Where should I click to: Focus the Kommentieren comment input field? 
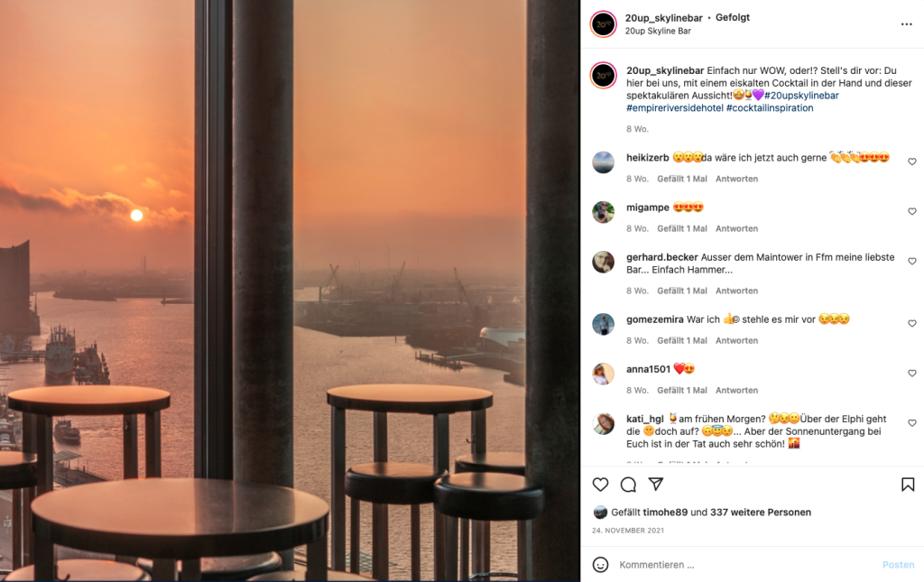(x=745, y=564)
